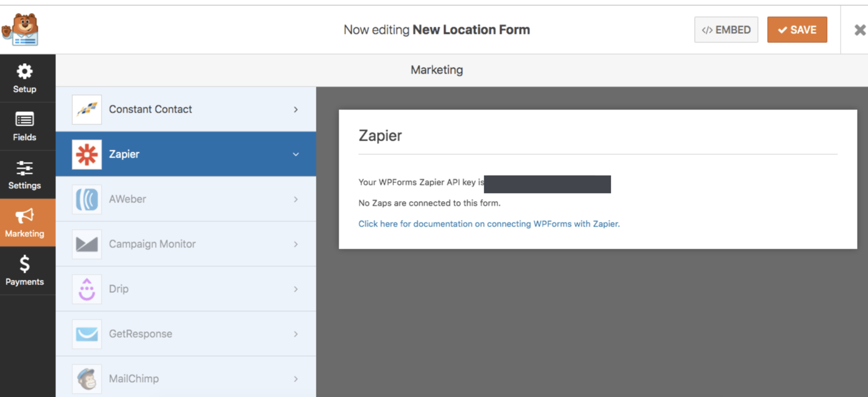The width and height of the screenshot is (868, 397).
Task: Expand the Campaign Monitor chevron
Action: click(x=296, y=244)
